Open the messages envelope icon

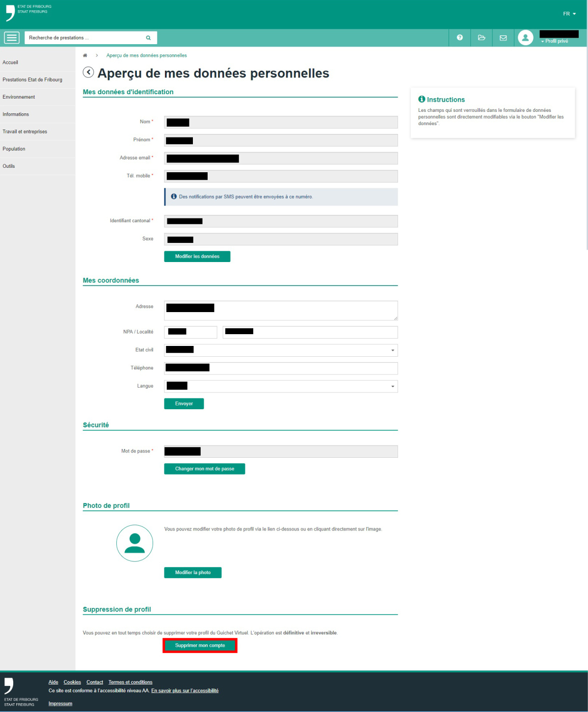click(503, 38)
